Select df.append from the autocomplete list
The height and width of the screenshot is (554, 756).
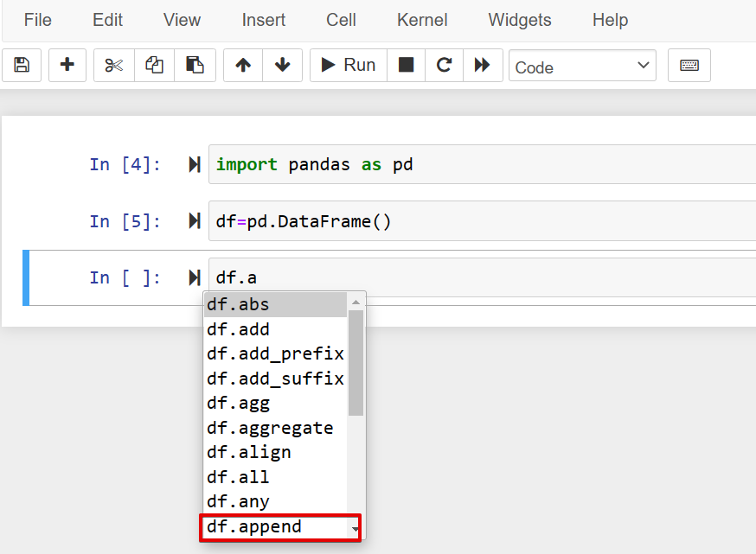point(254,526)
